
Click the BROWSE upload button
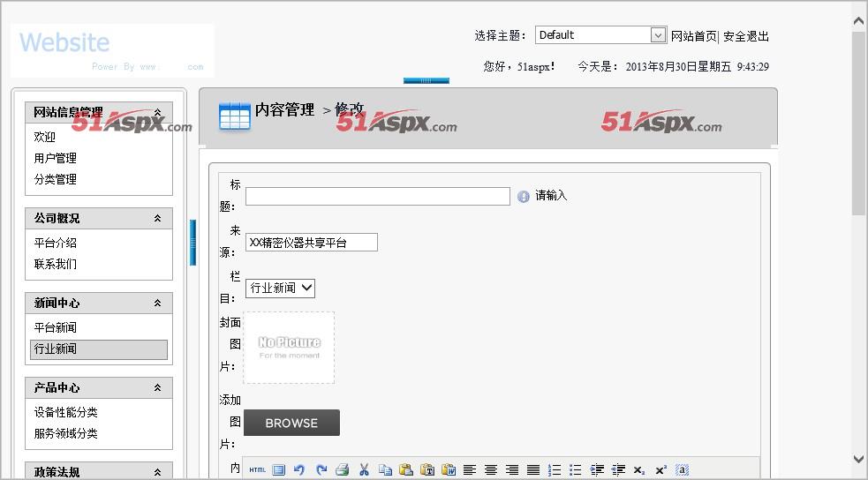coord(291,423)
